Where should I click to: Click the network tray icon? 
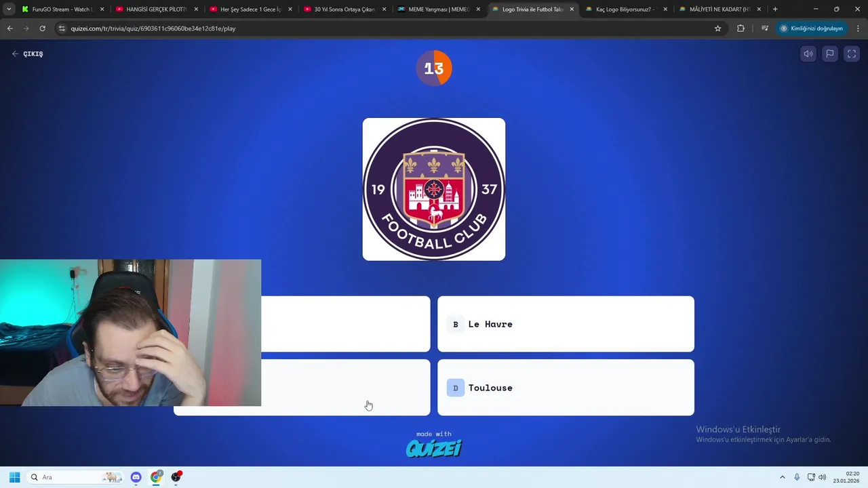[x=811, y=477]
